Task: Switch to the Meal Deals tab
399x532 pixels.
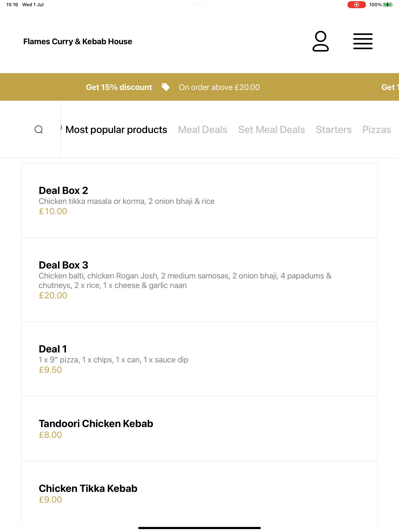Action: [x=203, y=130]
